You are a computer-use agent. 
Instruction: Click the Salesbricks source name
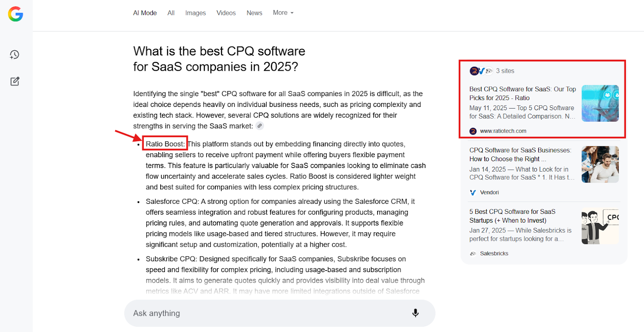pos(494,254)
